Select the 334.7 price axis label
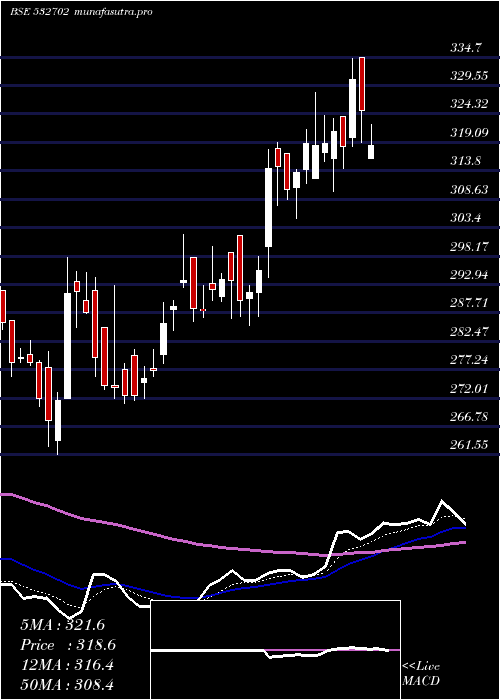500x700 pixels. (x=467, y=47)
